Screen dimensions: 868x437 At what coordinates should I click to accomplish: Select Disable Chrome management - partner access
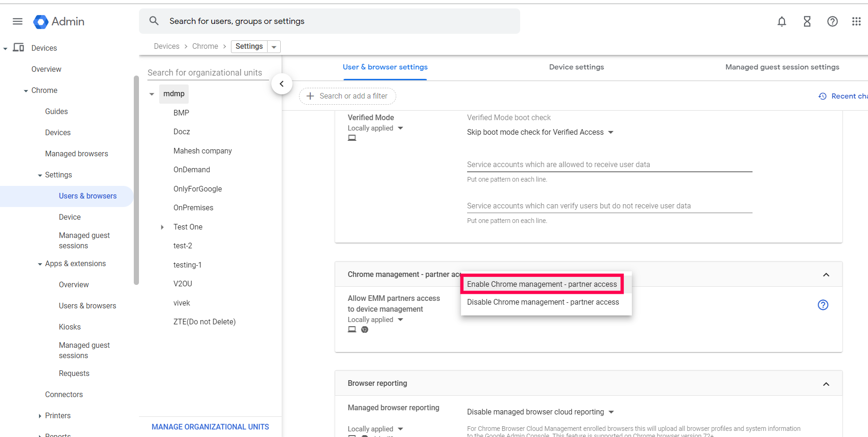[543, 302]
